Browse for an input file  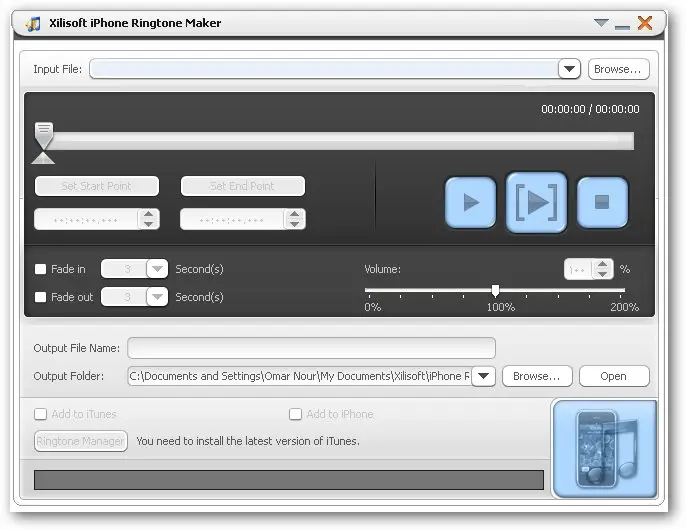[x=619, y=69]
